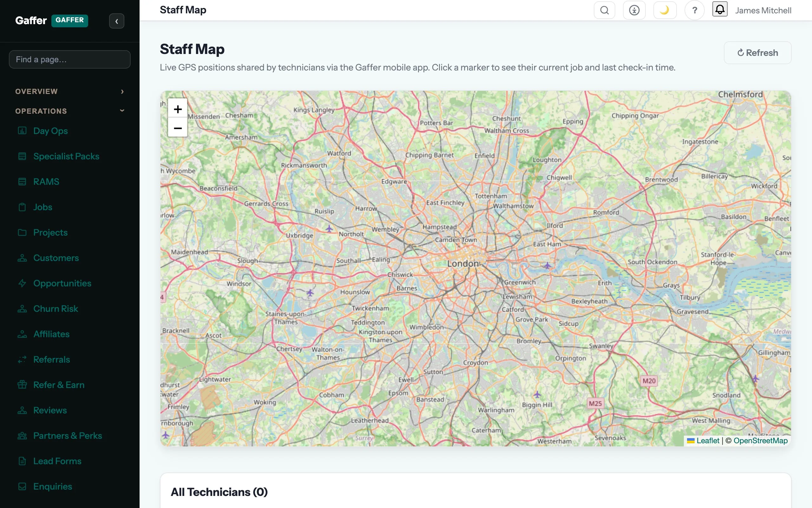The width and height of the screenshot is (812, 508).
Task: Click London label on the map
Action: point(463,264)
